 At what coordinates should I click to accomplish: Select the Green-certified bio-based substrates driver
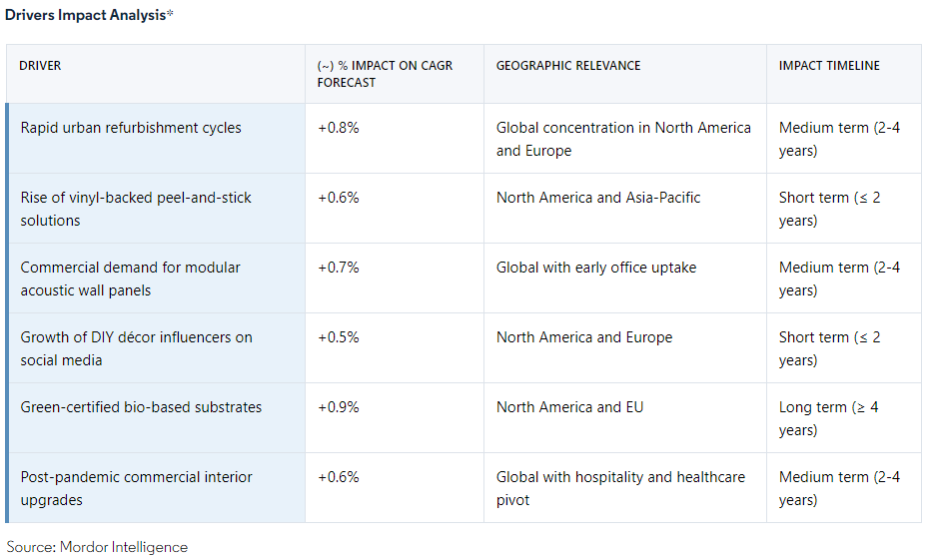pos(141,407)
